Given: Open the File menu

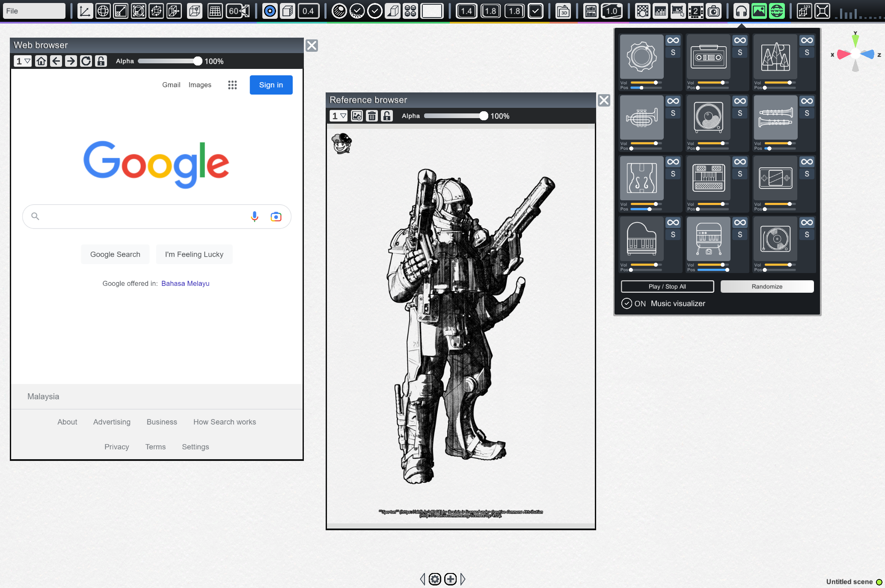Looking at the screenshot, I should tap(34, 11).
